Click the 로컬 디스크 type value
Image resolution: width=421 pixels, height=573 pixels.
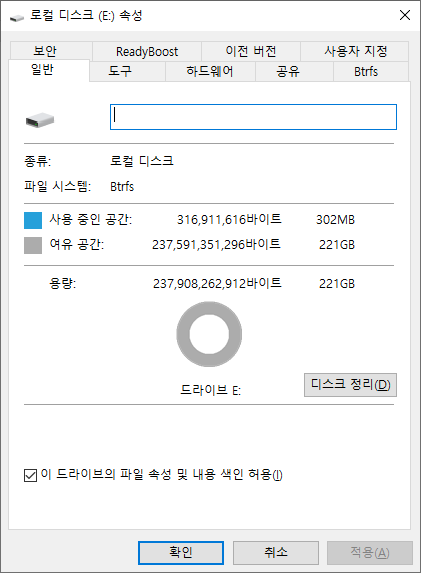tap(142, 161)
